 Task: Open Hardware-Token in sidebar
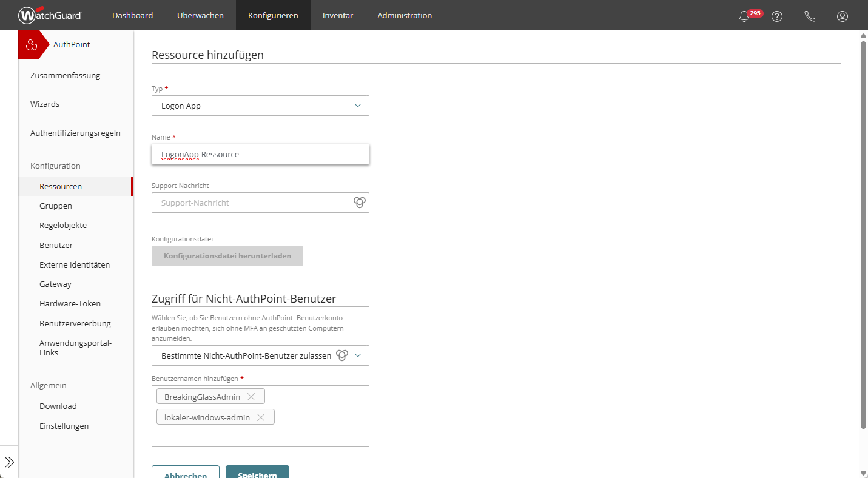coord(70,303)
